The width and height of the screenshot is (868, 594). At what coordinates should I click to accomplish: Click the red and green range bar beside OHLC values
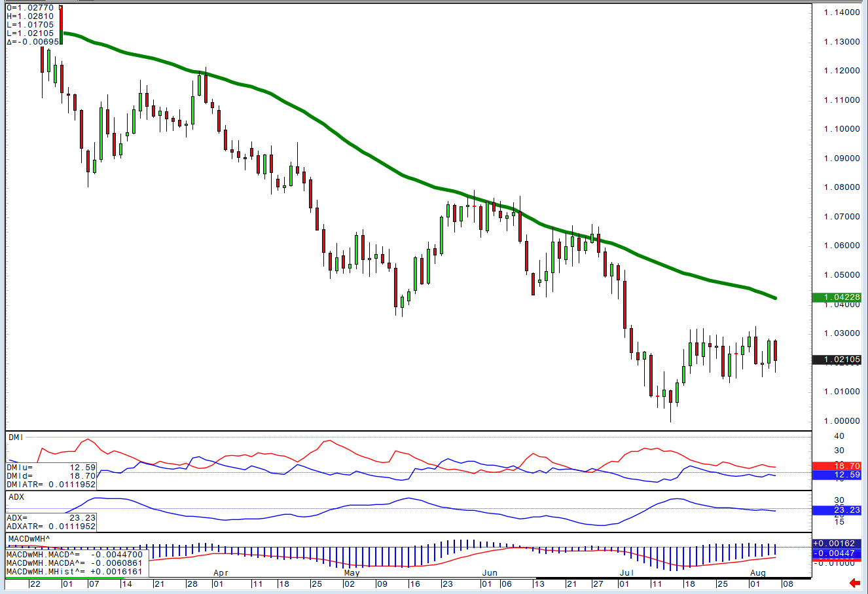[x=61, y=26]
